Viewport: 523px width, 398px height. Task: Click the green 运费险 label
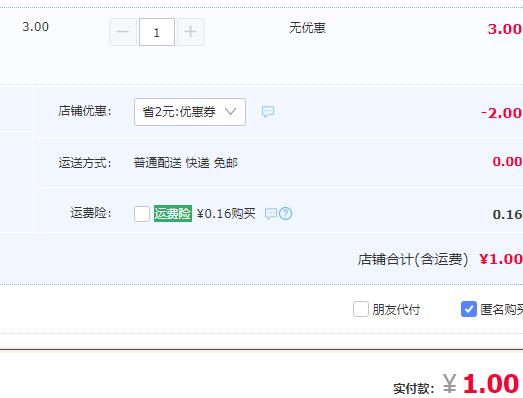(173, 214)
